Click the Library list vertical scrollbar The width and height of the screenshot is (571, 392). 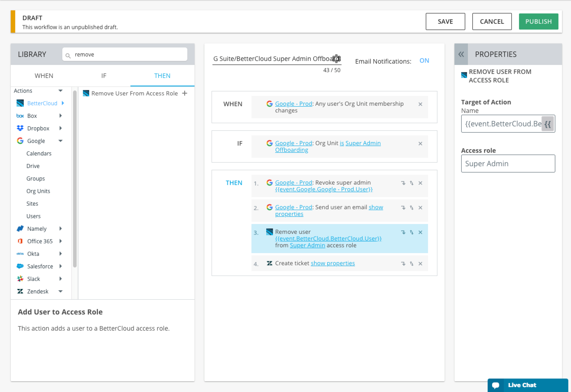pyautogui.click(x=75, y=179)
